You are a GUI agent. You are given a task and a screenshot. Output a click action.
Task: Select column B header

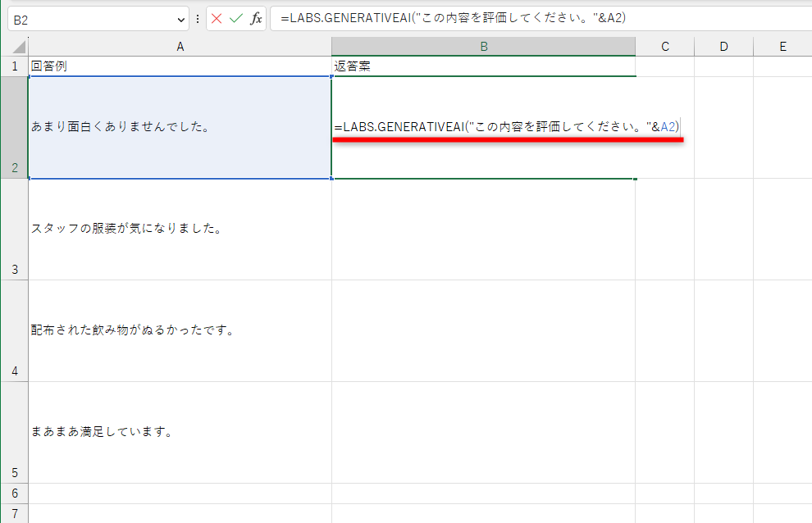tap(484, 47)
